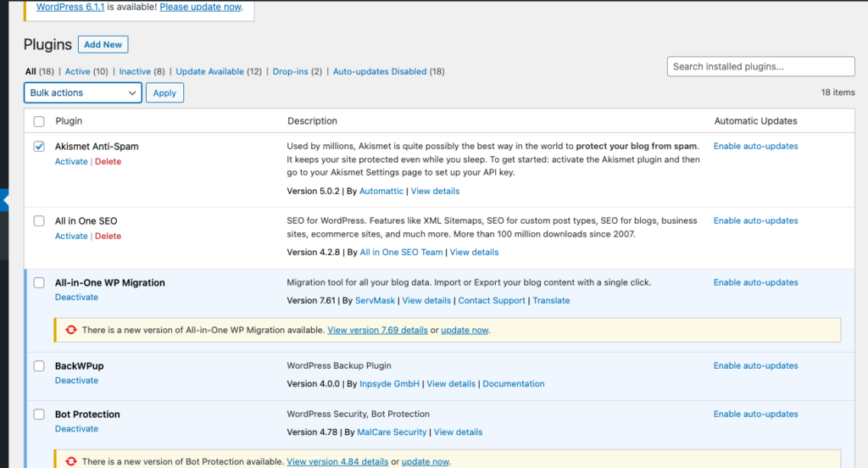This screenshot has width=868, height=468.
Task: Click Contact Support link
Action: (492, 301)
